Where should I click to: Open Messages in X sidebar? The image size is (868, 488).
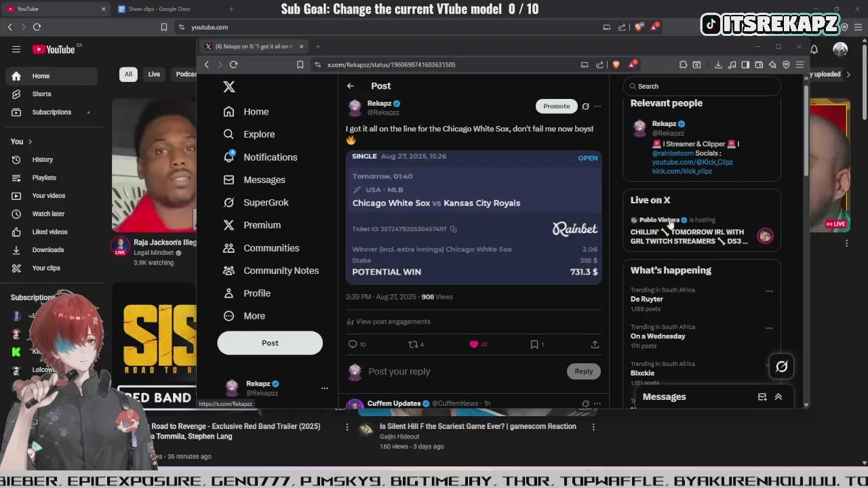254,180
